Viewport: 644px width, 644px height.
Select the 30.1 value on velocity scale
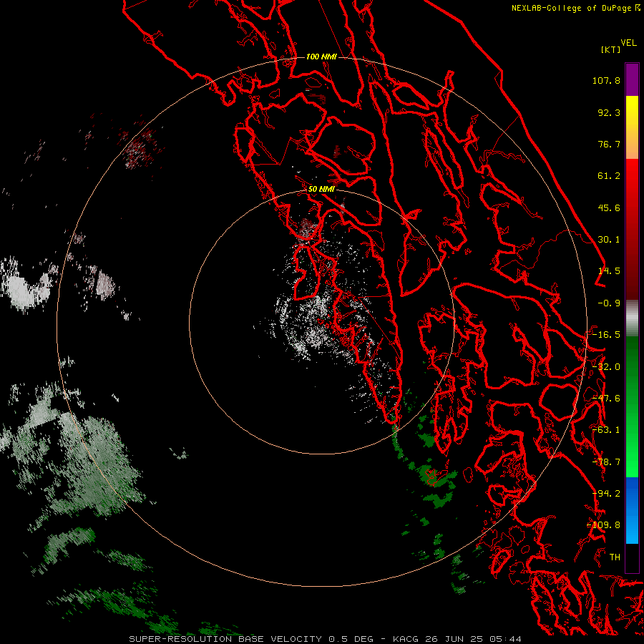click(x=609, y=240)
